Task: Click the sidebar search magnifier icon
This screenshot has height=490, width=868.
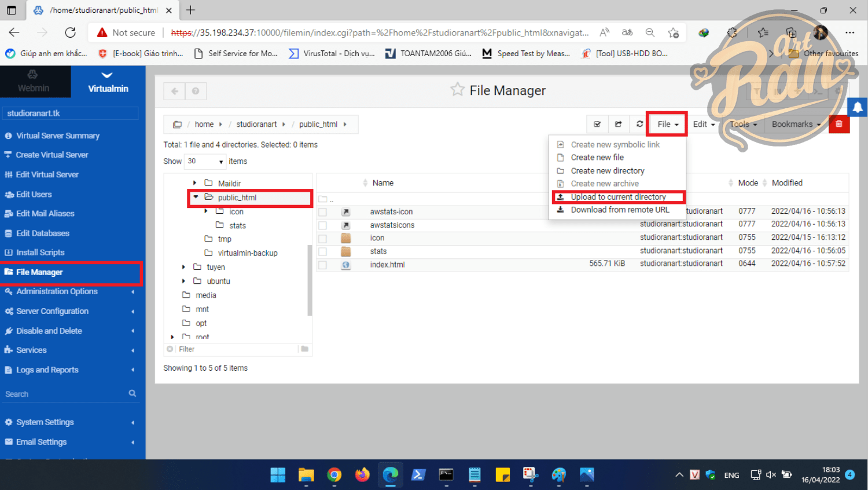Action: pyautogui.click(x=133, y=393)
